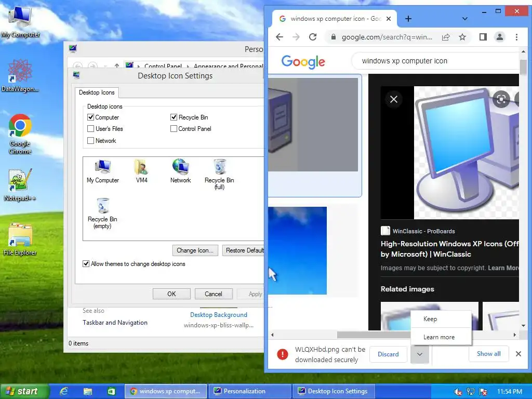Click the horizontal scrollbar in Chrome
The width and height of the screenshot is (532, 399).
375,335
